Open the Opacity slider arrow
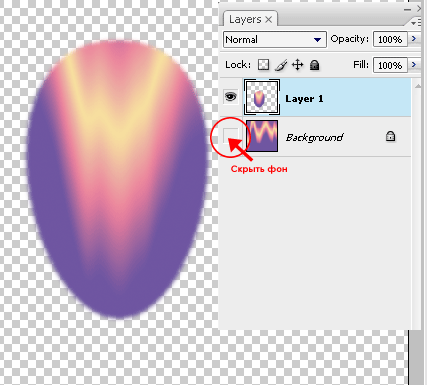This screenshot has width=427, height=385. [414, 39]
